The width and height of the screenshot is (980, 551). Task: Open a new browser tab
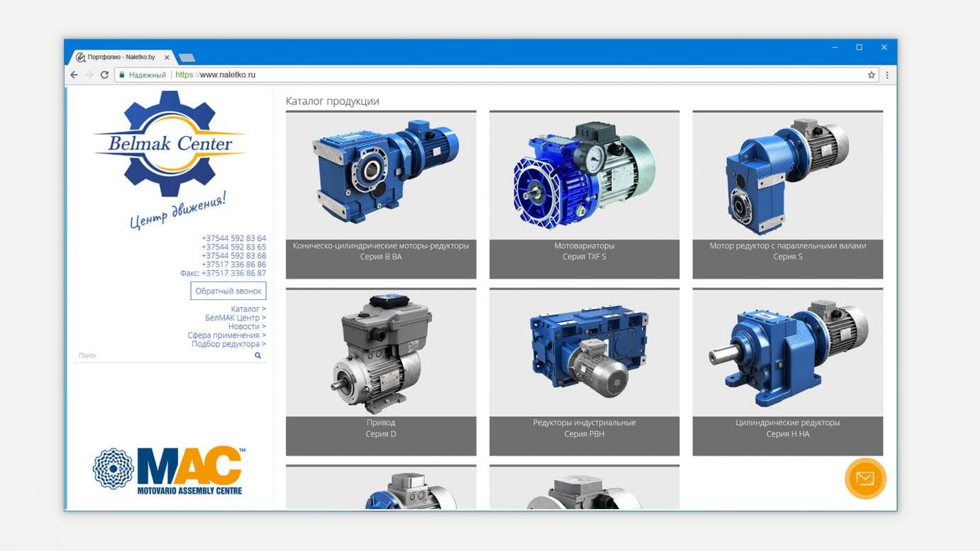tap(186, 57)
